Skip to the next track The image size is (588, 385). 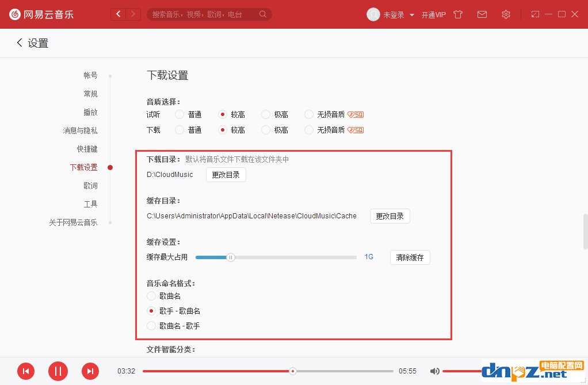click(90, 371)
